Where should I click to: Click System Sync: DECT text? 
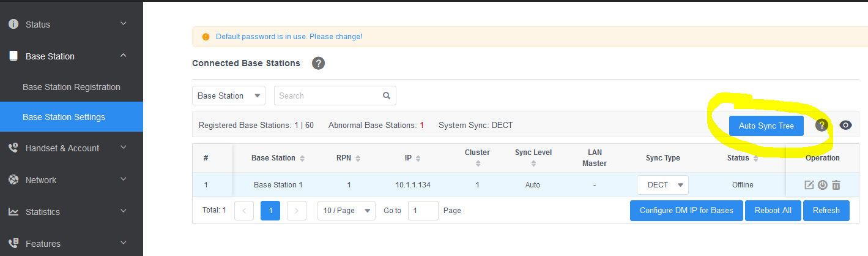(476, 125)
